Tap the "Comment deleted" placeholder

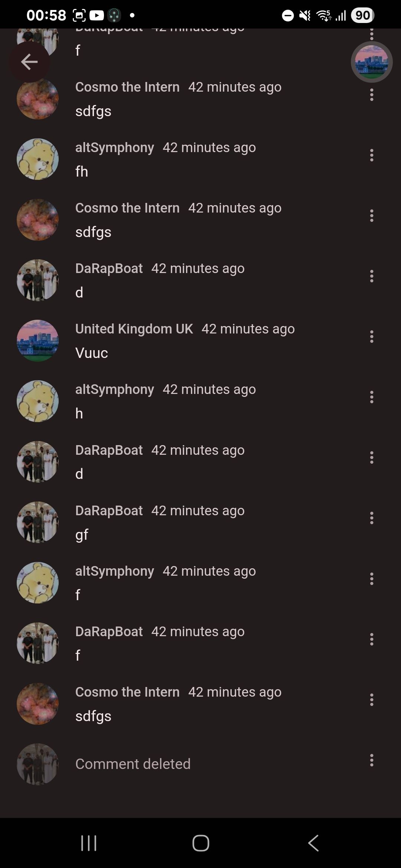(x=133, y=764)
